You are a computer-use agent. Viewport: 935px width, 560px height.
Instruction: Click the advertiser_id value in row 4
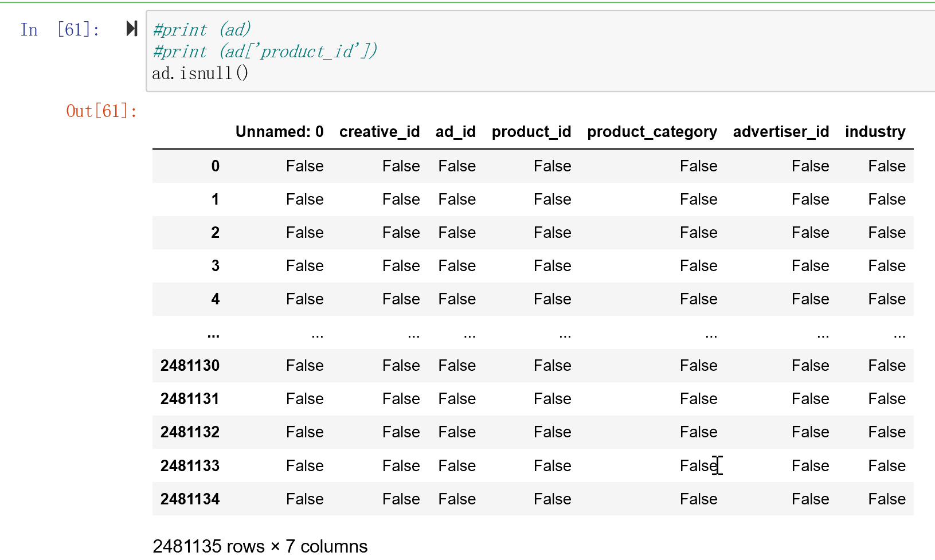click(x=811, y=299)
